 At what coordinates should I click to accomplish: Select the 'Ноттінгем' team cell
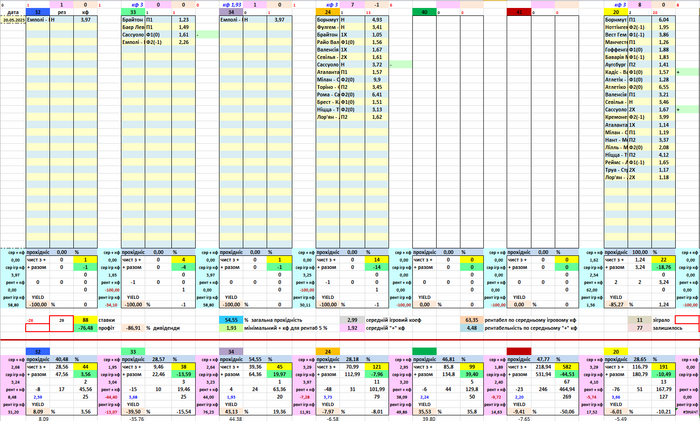pos(616,27)
